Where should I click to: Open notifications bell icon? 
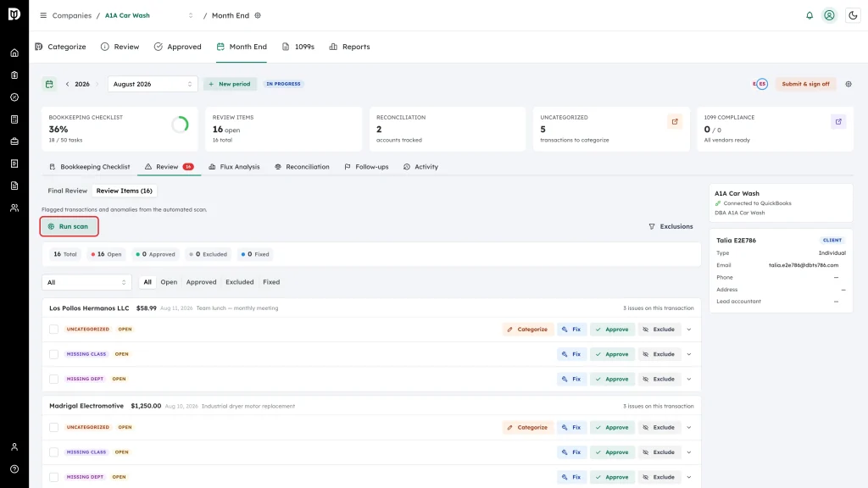pos(810,15)
